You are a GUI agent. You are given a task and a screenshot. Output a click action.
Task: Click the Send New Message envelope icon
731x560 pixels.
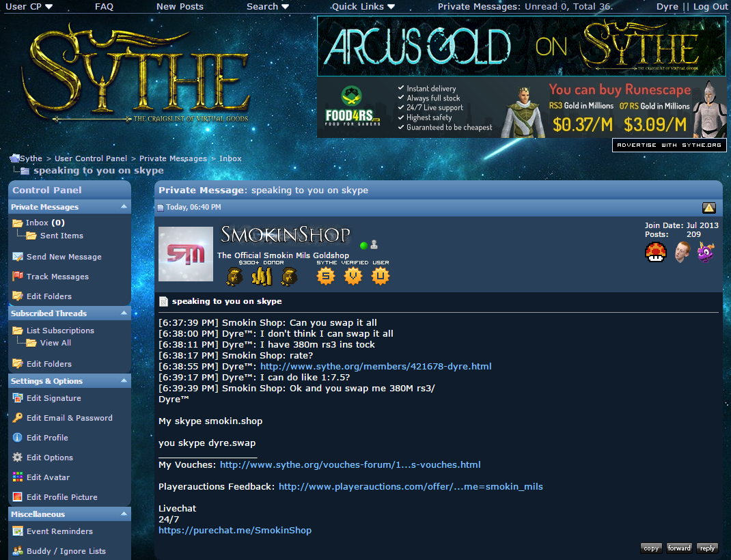click(18, 257)
